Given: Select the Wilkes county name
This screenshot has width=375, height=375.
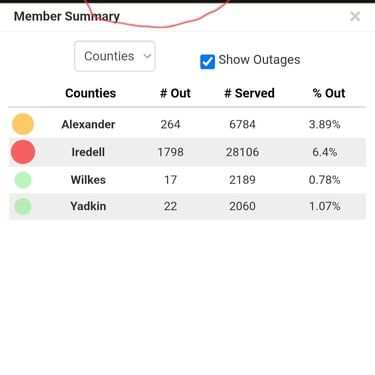Looking at the screenshot, I should point(88,180).
